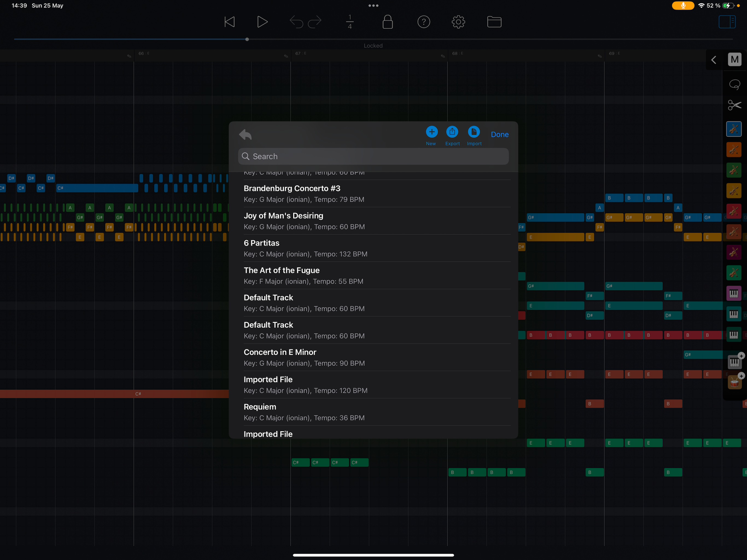Select the yellow violin track

tap(734, 191)
